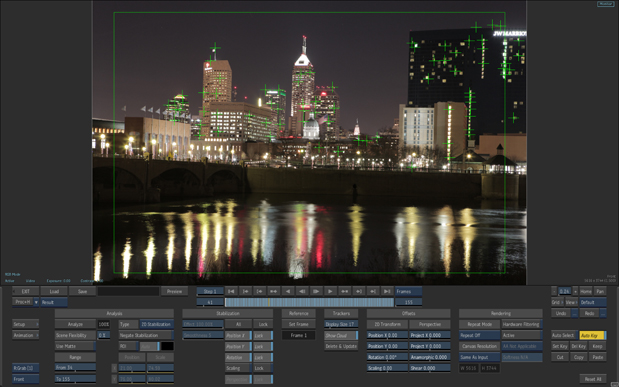619x387 pixels.
Task: Expand the Animation menu
Action: [25, 335]
